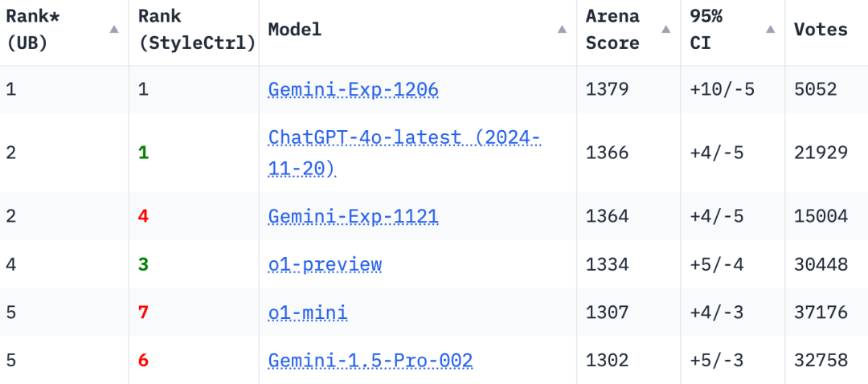Select the Arena Score value 1364
868x384 pixels.
coord(608,216)
